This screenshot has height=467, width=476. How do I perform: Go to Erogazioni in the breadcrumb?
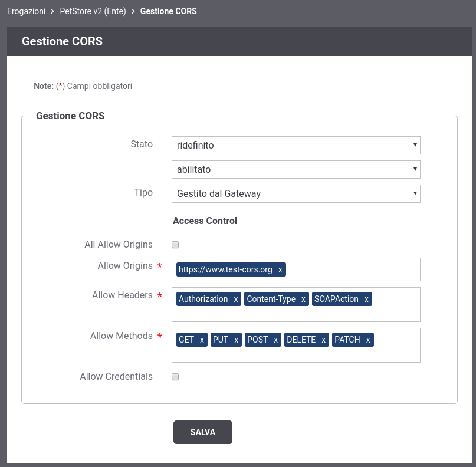pos(26,11)
